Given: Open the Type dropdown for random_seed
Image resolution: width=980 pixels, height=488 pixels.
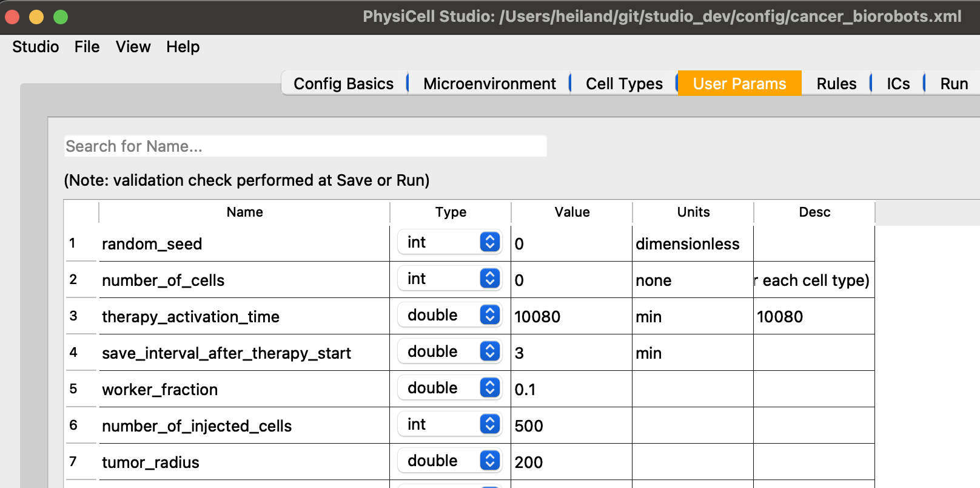Looking at the screenshot, I should point(449,243).
